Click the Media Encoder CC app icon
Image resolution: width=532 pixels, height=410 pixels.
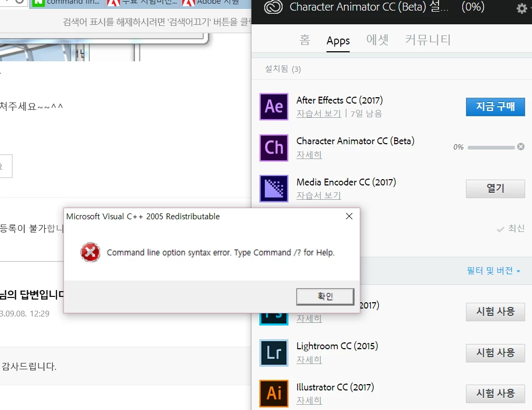tap(274, 189)
